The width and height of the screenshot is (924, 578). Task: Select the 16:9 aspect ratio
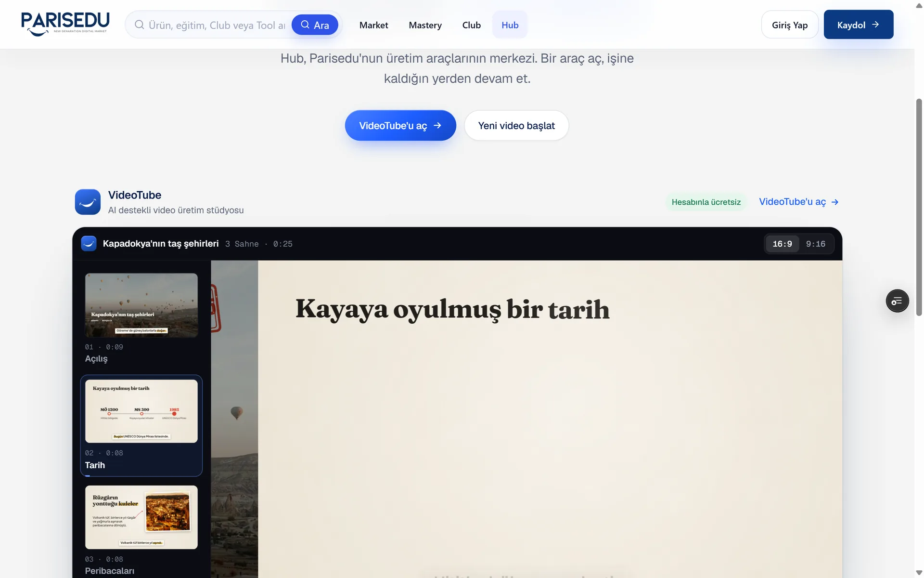pyautogui.click(x=782, y=244)
